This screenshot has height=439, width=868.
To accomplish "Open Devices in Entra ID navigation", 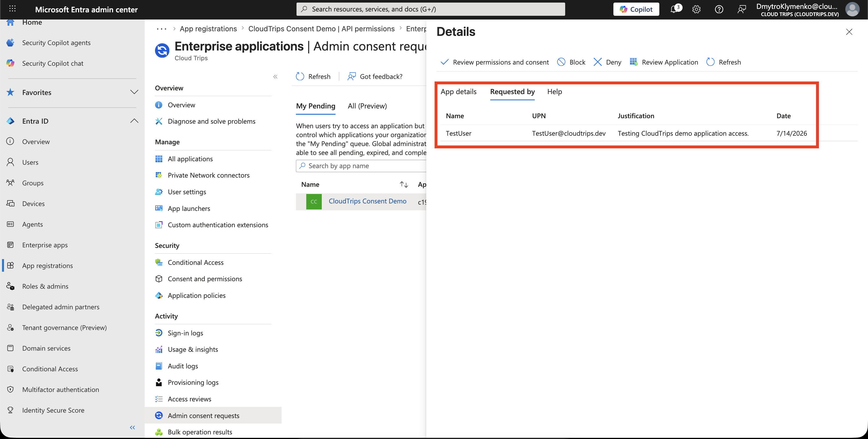I will click(33, 203).
